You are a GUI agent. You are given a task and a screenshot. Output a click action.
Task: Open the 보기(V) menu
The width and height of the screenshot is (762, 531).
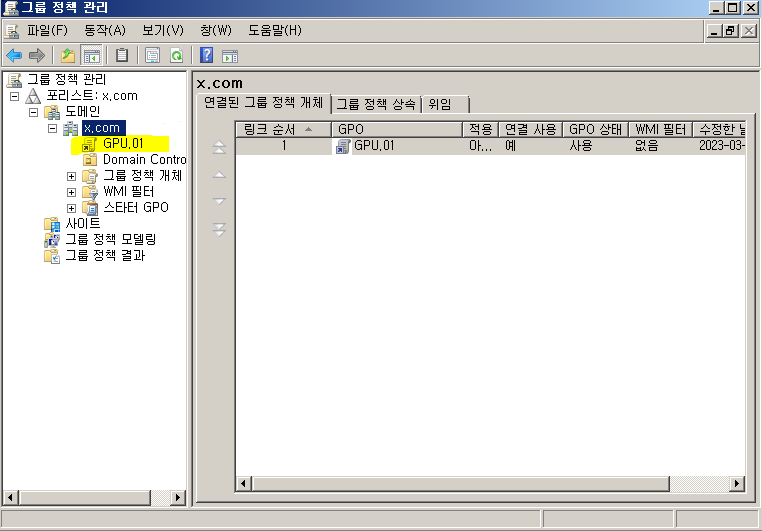(163, 31)
